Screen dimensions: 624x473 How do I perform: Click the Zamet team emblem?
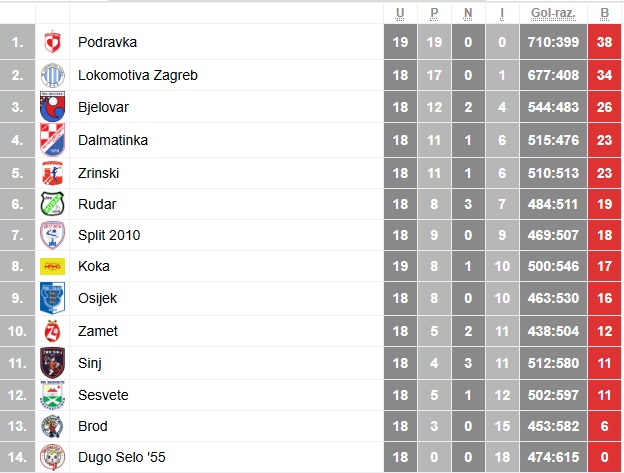(52, 331)
